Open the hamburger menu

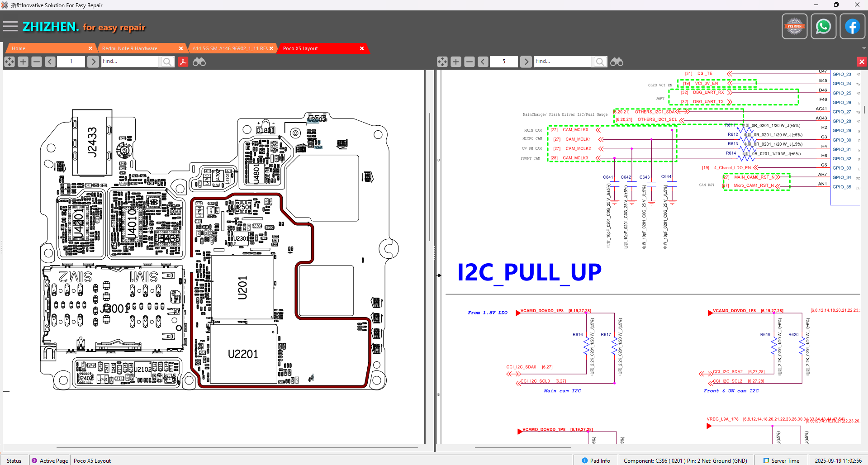[10, 27]
